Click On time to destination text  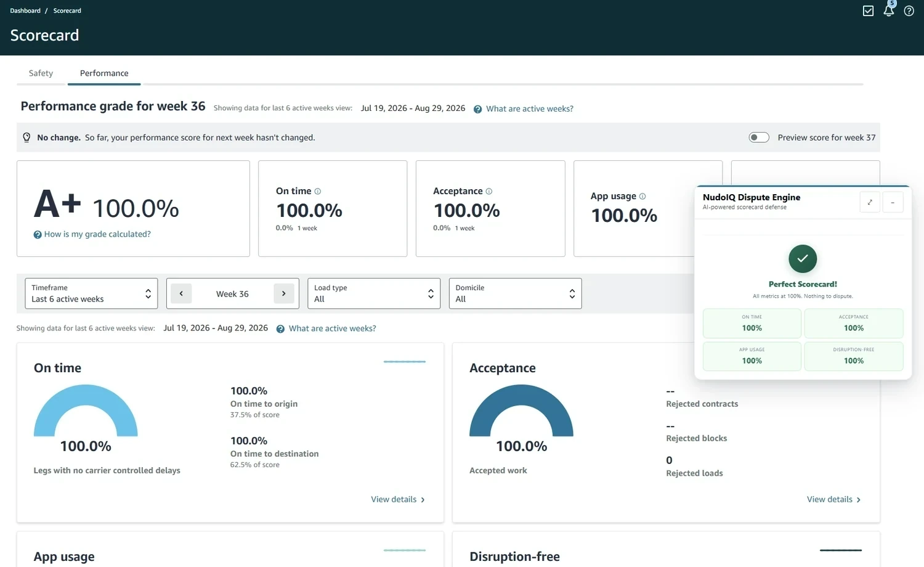[x=275, y=454]
